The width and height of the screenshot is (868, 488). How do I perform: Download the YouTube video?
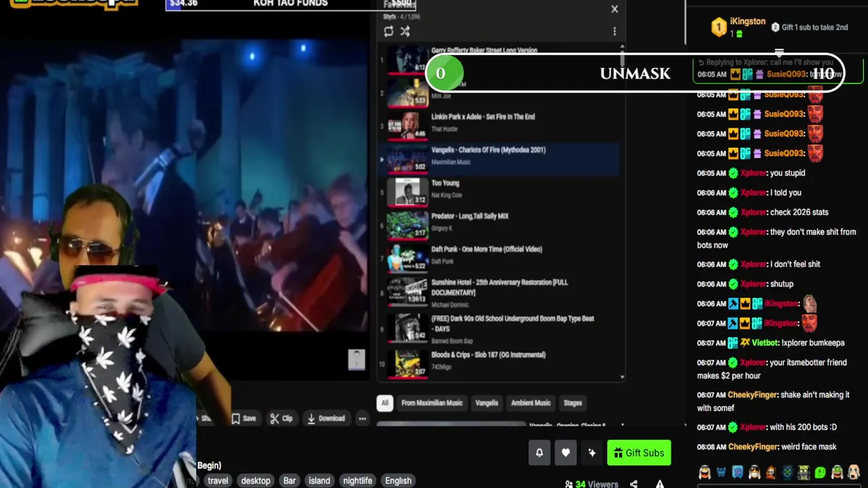(x=325, y=418)
